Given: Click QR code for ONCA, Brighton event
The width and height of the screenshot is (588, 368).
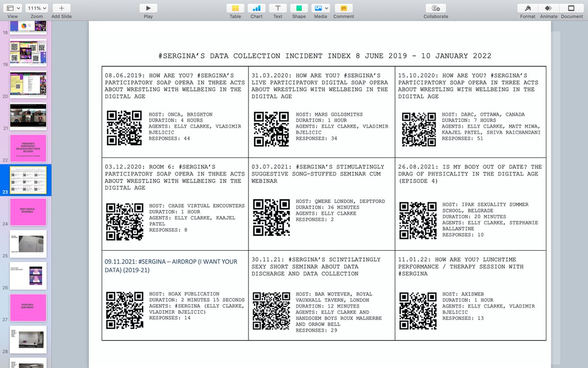Looking at the screenshot, I should click(x=125, y=128).
